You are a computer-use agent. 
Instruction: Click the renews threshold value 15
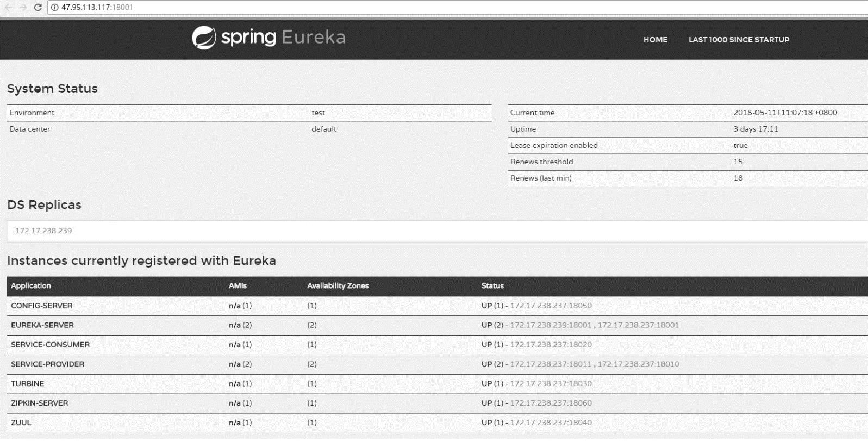[x=738, y=162]
